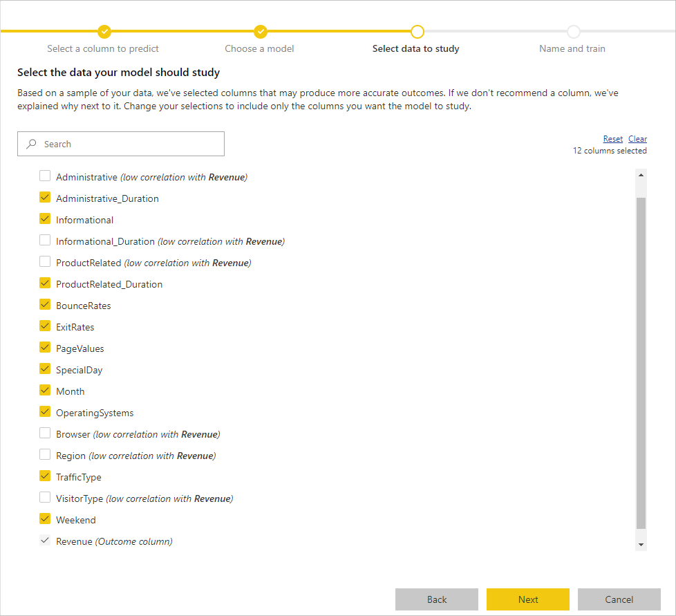Enable the Administrative column checkbox
Image resolution: width=676 pixels, height=616 pixels.
click(45, 176)
